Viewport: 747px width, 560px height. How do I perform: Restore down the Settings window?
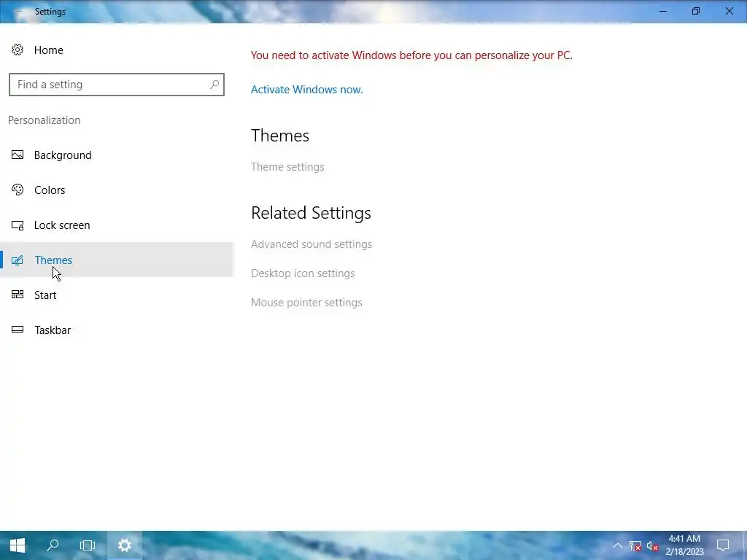pyautogui.click(x=696, y=11)
